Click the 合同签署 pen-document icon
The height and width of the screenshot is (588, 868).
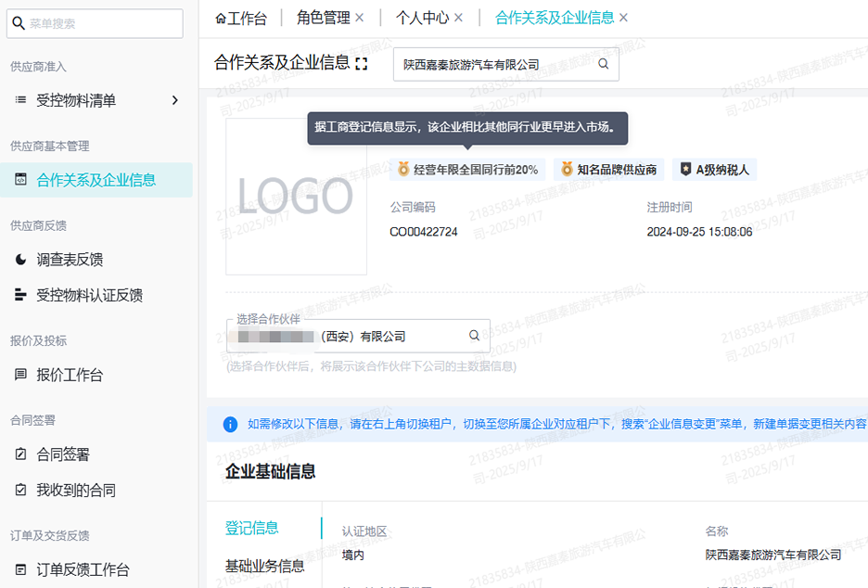(19, 453)
